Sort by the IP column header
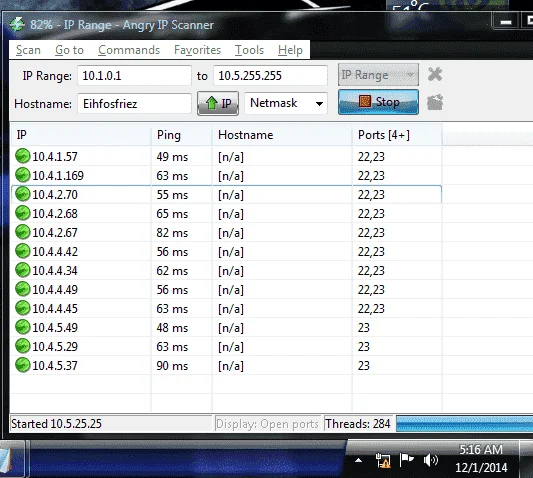 click(81, 135)
